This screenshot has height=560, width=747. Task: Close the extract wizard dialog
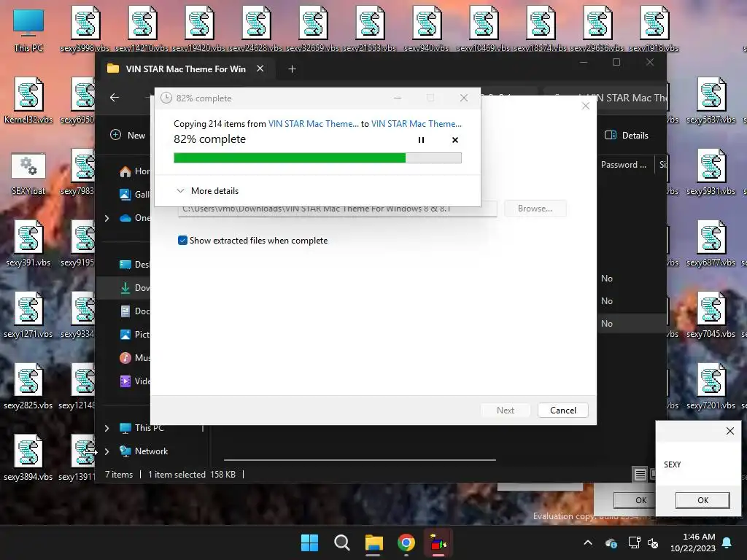tap(586, 106)
